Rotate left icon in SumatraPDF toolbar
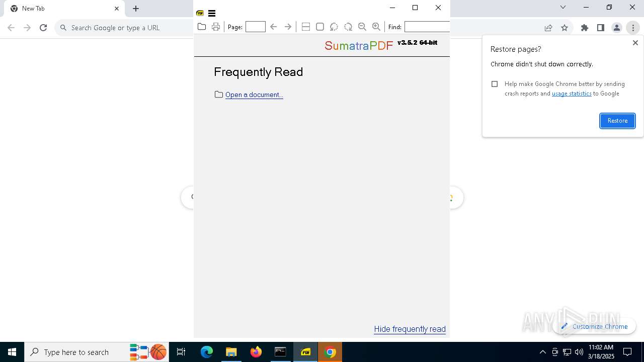This screenshot has width=644, height=362. coord(334,27)
